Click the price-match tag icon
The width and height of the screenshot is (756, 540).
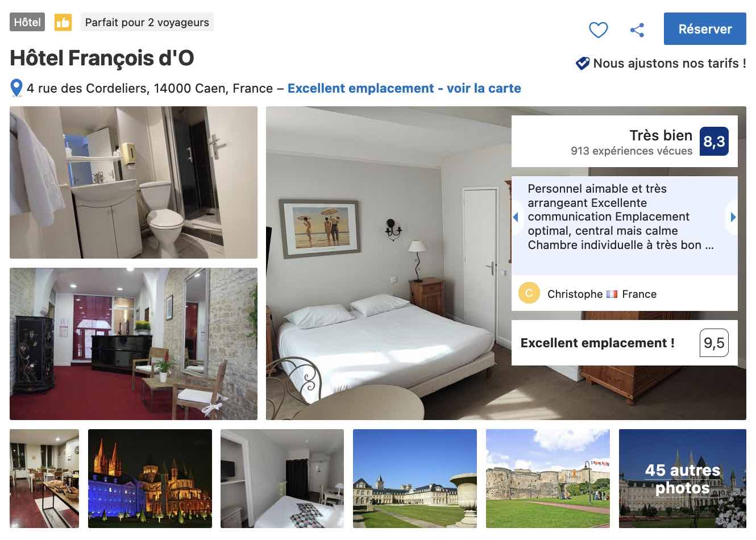pos(583,63)
